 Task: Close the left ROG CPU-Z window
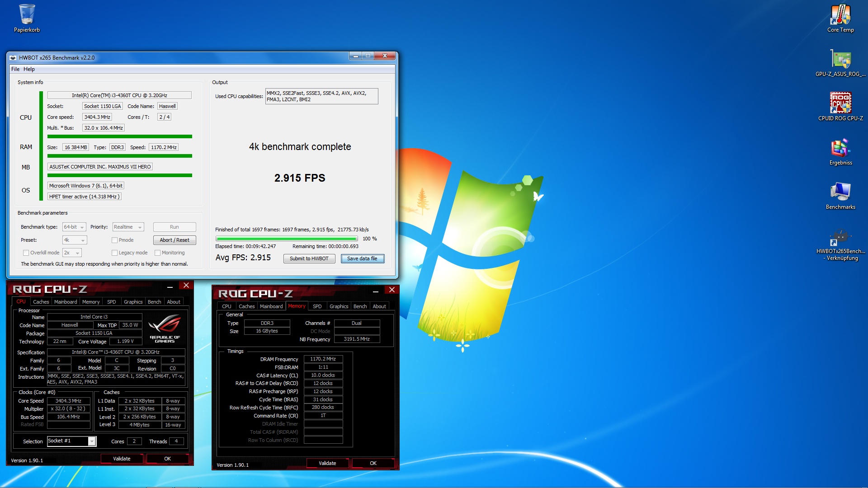pyautogui.click(x=186, y=285)
